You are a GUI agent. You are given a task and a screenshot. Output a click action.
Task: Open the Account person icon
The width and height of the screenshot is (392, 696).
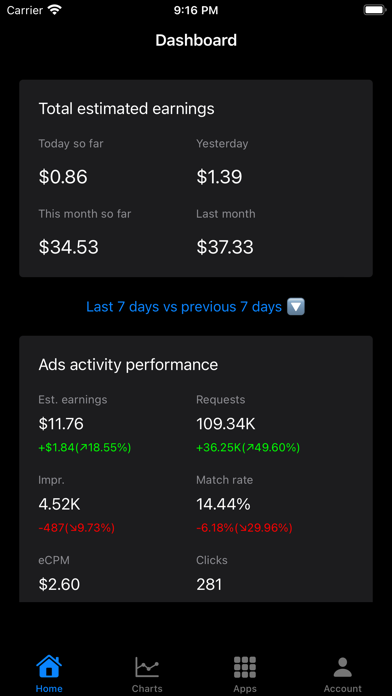point(343,667)
